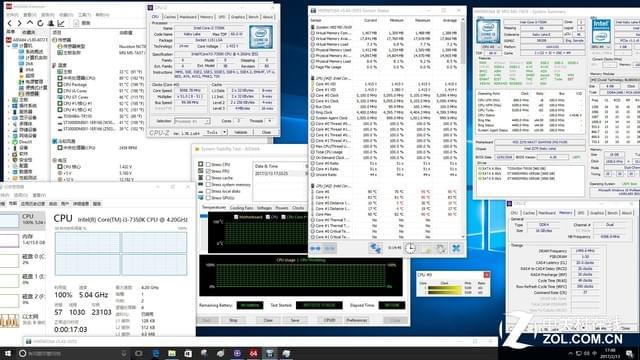Open the CPU-Z Tools dropdown arrow
Screen dimensions: 640x360
click(x=224, y=132)
